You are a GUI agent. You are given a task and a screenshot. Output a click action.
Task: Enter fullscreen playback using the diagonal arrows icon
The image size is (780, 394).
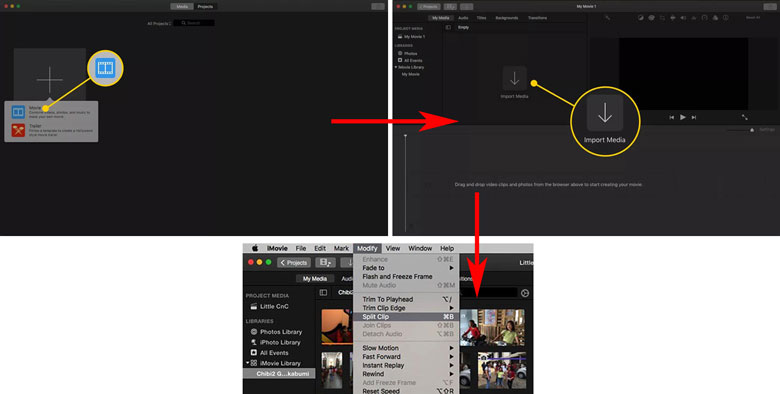(745, 117)
